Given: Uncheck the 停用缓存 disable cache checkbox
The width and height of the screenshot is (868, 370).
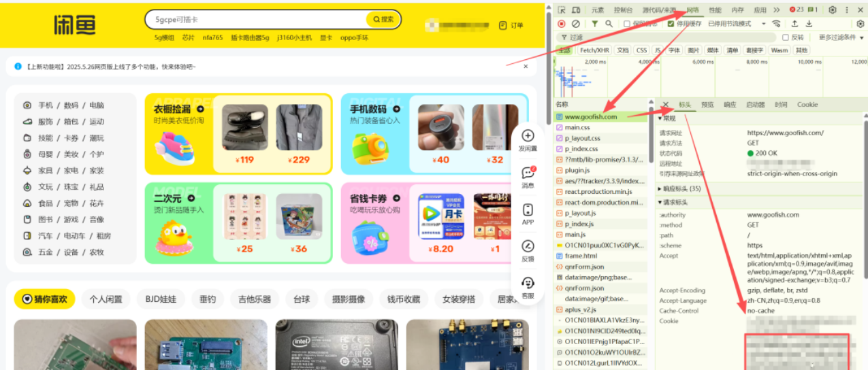Looking at the screenshot, I should point(671,24).
